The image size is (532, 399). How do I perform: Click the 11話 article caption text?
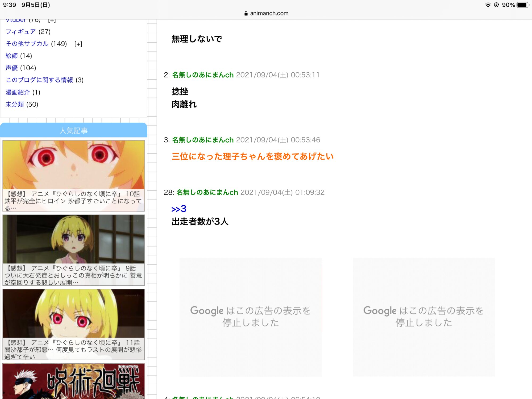[73, 350]
